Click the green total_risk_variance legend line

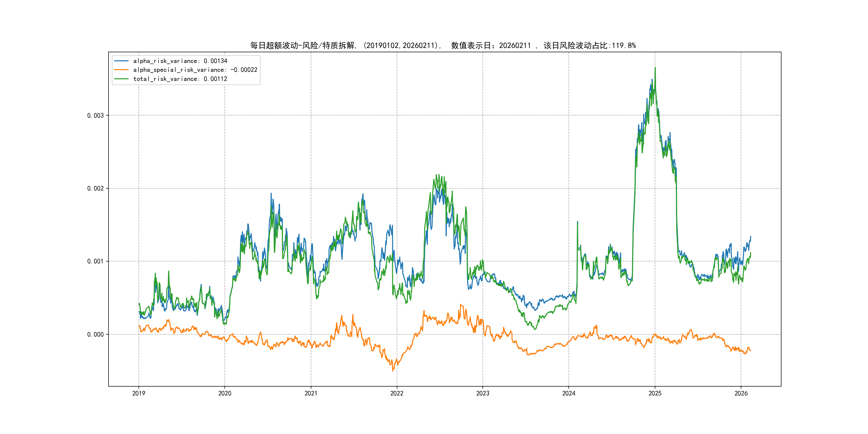pyautogui.click(x=121, y=79)
